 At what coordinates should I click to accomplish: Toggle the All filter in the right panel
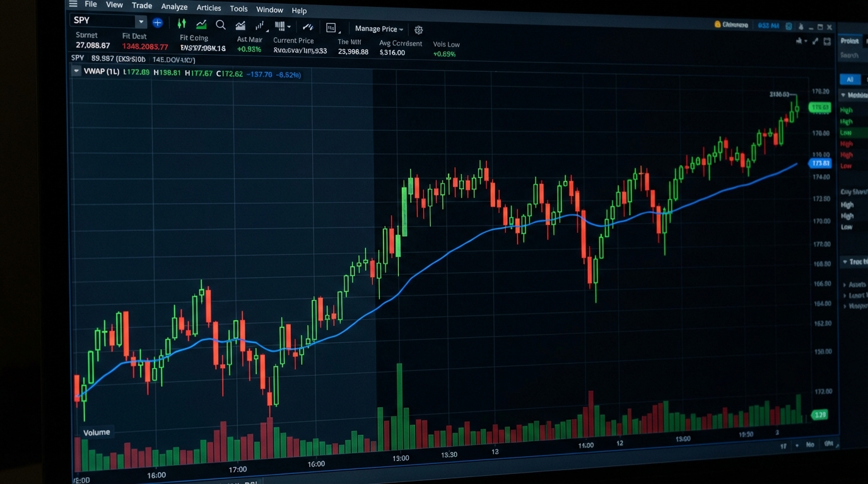click(x=850, y=79)
